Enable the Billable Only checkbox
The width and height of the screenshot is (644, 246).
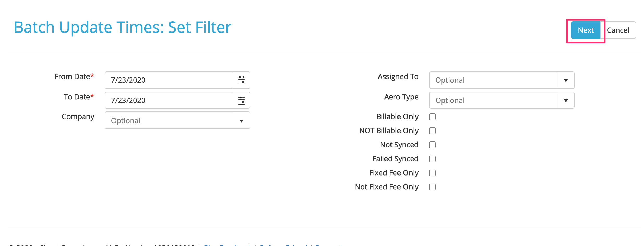[432, 117]
